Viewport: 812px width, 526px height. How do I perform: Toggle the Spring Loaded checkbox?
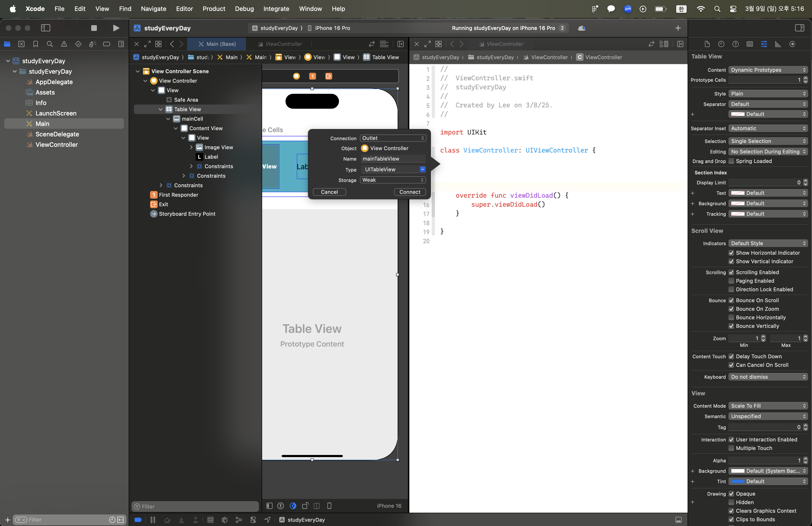[731, 161]
